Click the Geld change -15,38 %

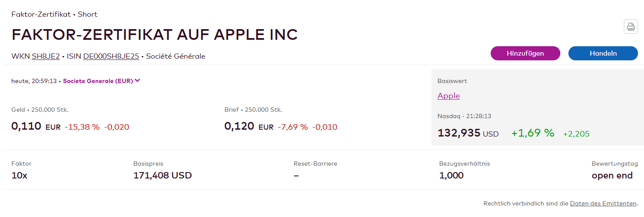point(82,127)
